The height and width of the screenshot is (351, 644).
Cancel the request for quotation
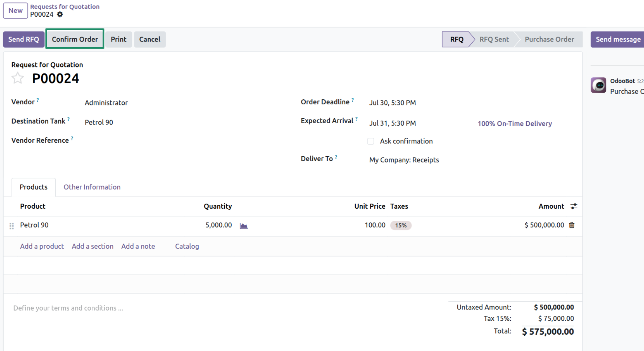click(150, 39)
